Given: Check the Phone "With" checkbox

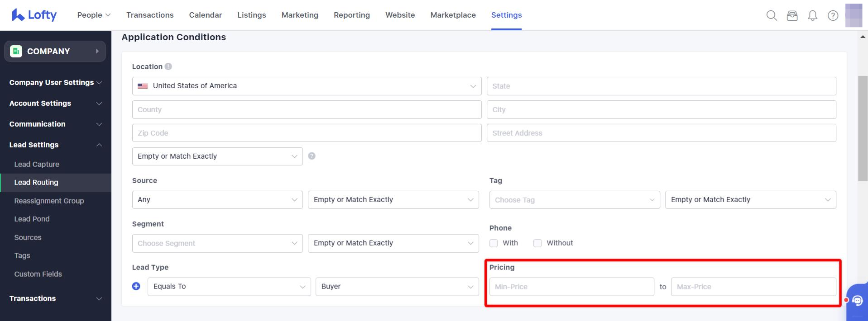Looking at the screenshot, I should point(494,243).
